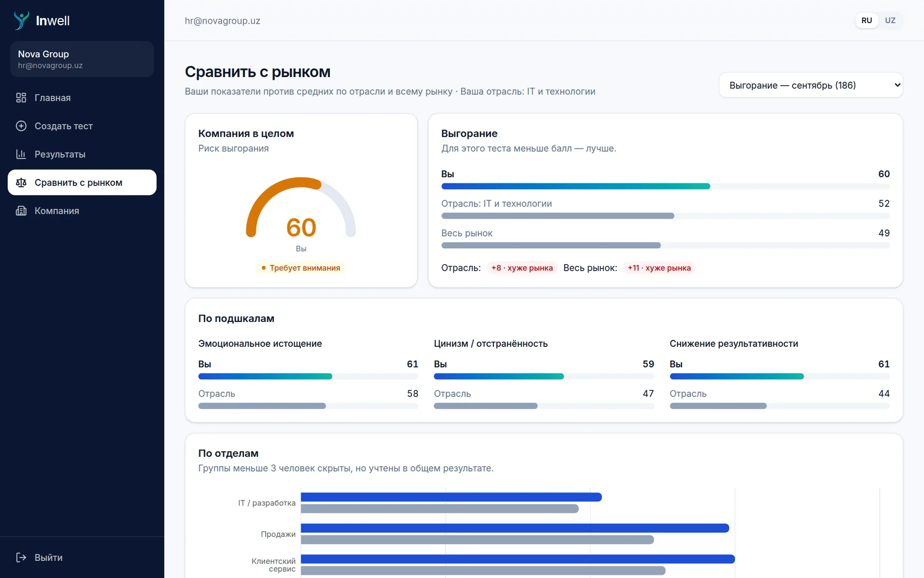Click the Главная dashboard grid icon
Screen dimensions: 924x578
pos(21,97)
